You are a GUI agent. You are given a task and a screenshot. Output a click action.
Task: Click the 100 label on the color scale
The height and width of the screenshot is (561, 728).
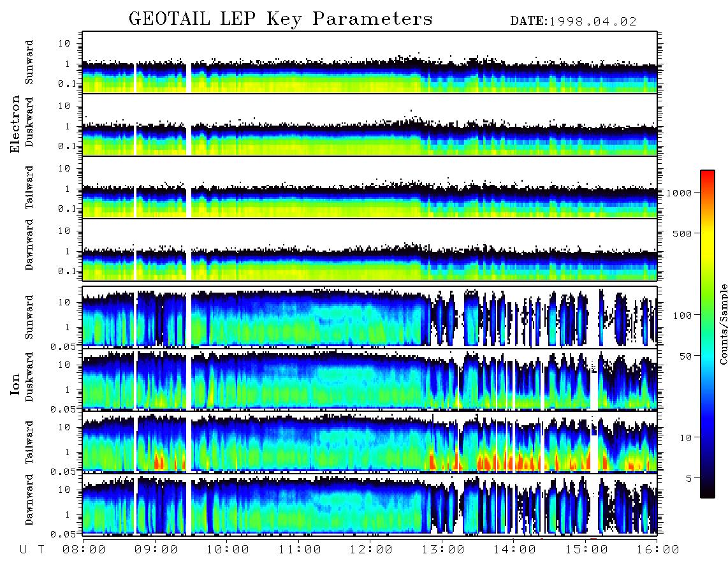(683, 316)
